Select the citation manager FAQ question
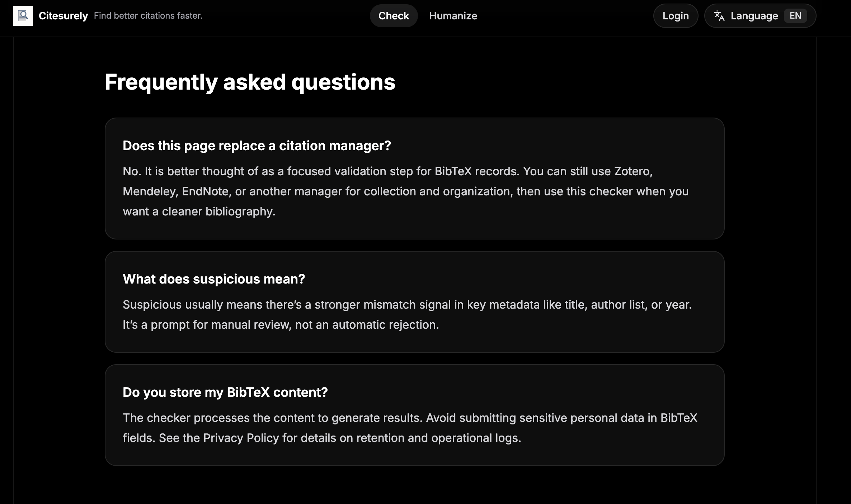 tap(257, 146)
